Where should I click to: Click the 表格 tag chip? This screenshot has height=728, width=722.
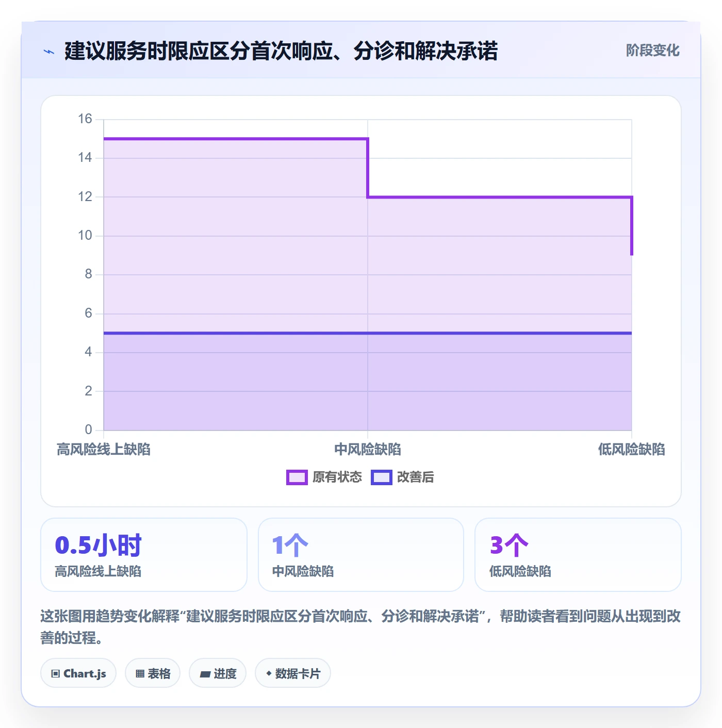pyautogui.click(x=153, y=673)
